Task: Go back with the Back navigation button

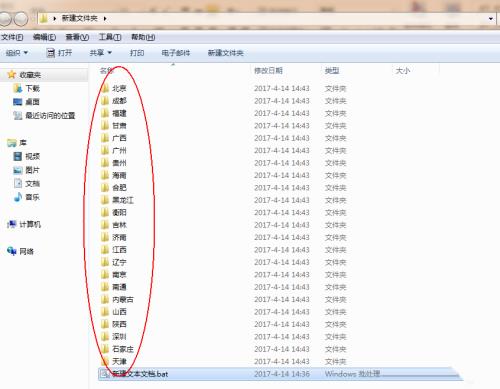Action: (x=5, y=19)
